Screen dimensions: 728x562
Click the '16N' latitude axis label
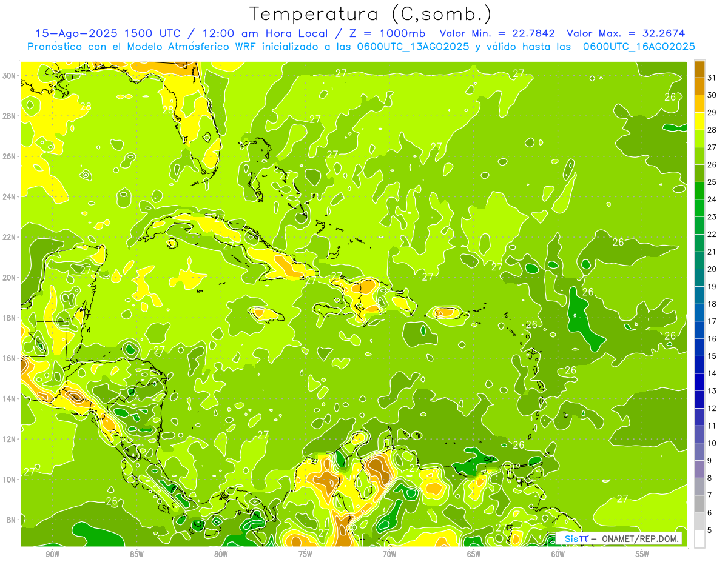10,358
